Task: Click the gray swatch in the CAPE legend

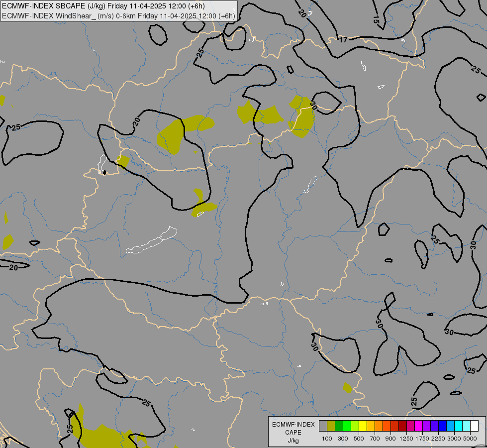Action: (x=323, y=426)
